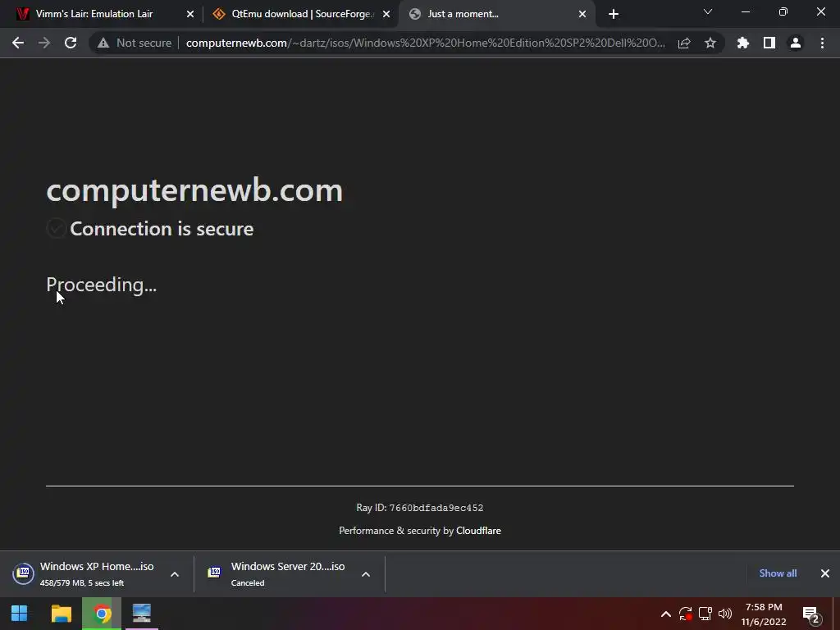Close the Vimm's Lair tab

click(190, 14)
